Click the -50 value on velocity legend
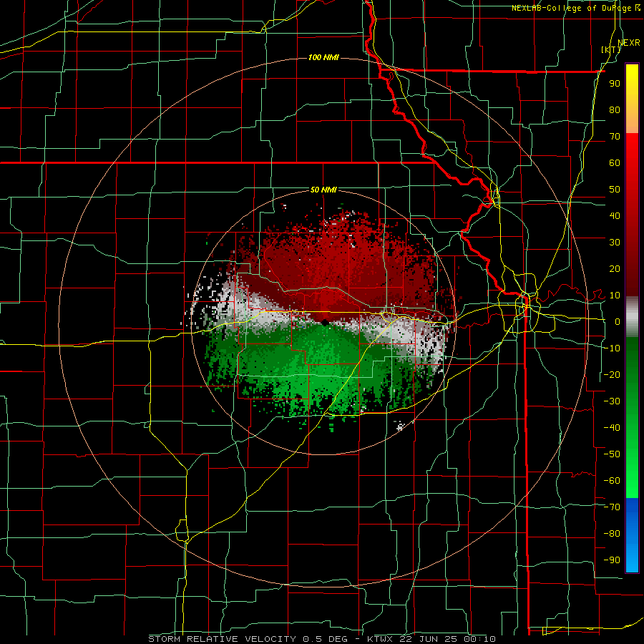 [x=612, y=454]
